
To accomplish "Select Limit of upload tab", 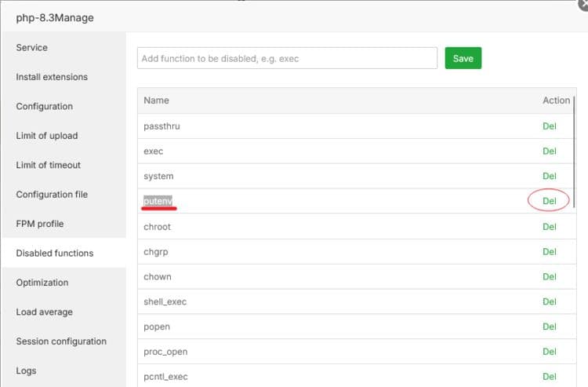I will click(47, 136).
